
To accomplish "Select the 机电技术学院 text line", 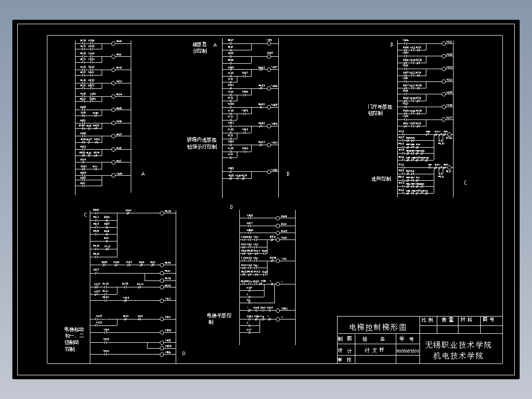I will (x=458, y=356).
